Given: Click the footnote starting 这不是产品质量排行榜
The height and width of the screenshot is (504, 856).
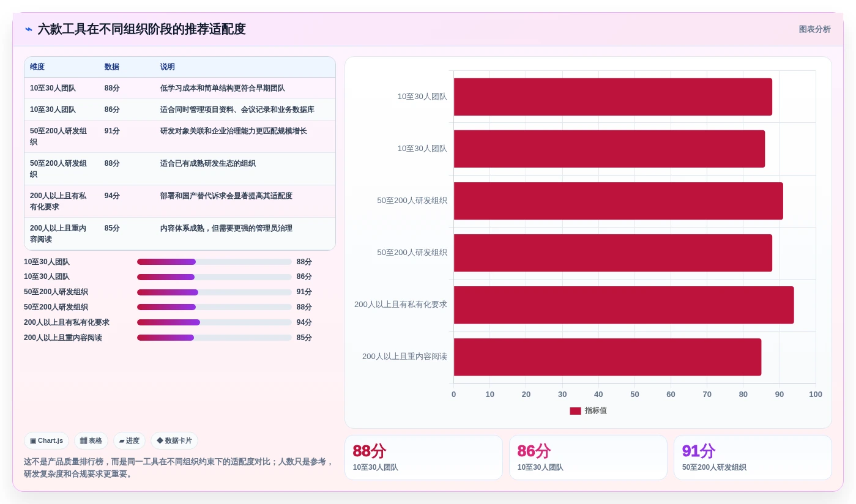Looking at the screenshot, I should (x=179, y=468).
